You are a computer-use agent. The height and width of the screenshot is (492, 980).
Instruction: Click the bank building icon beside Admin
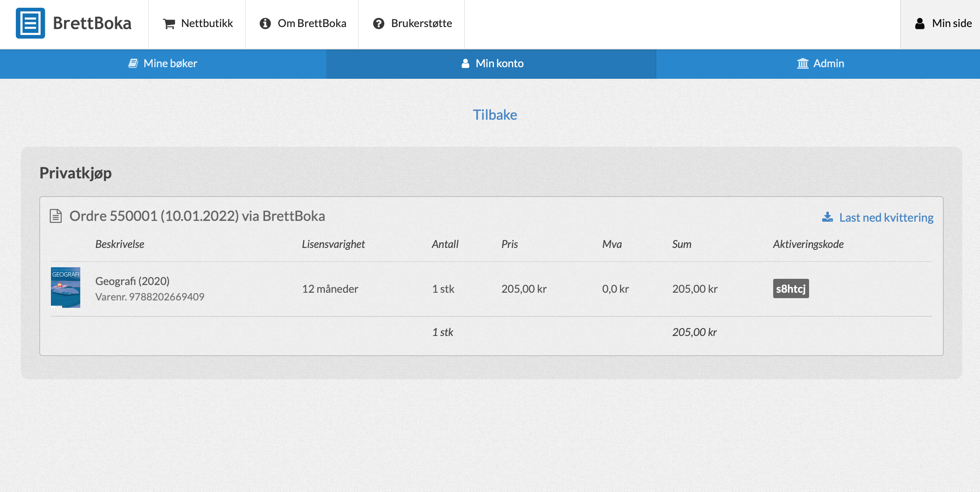tap(803, 63)
